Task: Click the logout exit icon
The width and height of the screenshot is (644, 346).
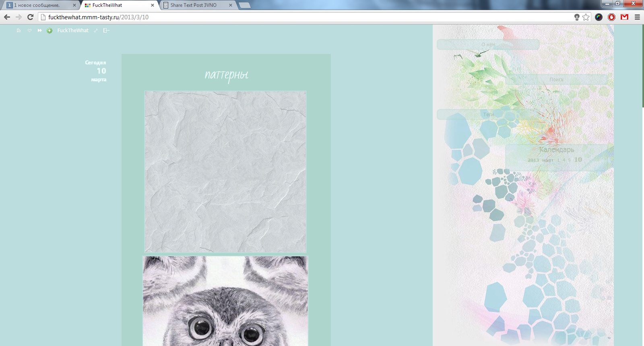Action: coord(106,31)
